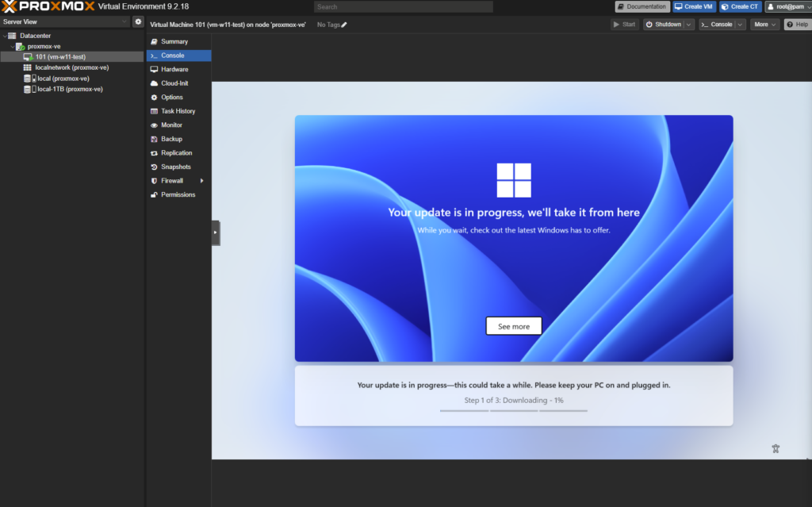The height and width of the screenshot is (507, 812).
Task: Click the Backup floppy icon
Action: tap(154, 140)
